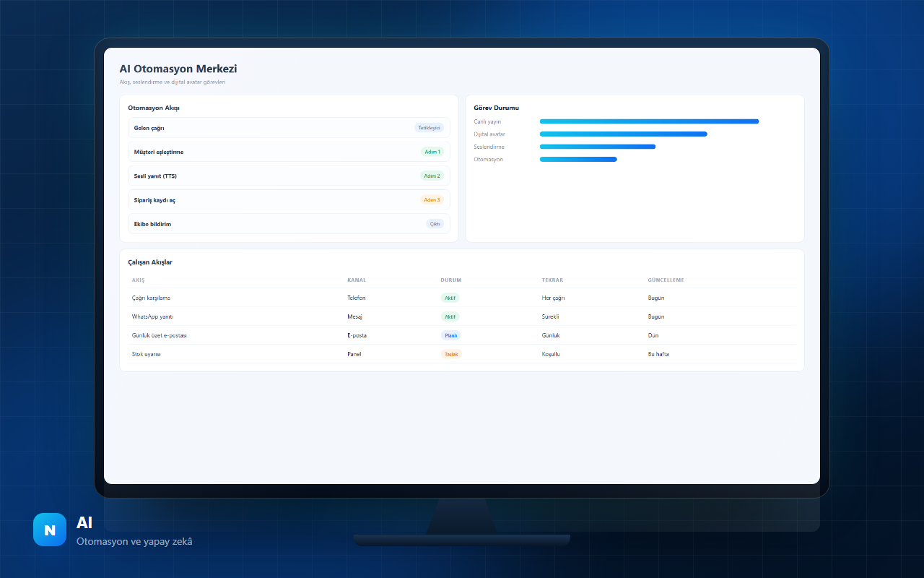Screen dimensions: 924x578
Task: Open the 'Çağrı karşılama' flow
Action: pyautogui.click(x=151, y=298)
